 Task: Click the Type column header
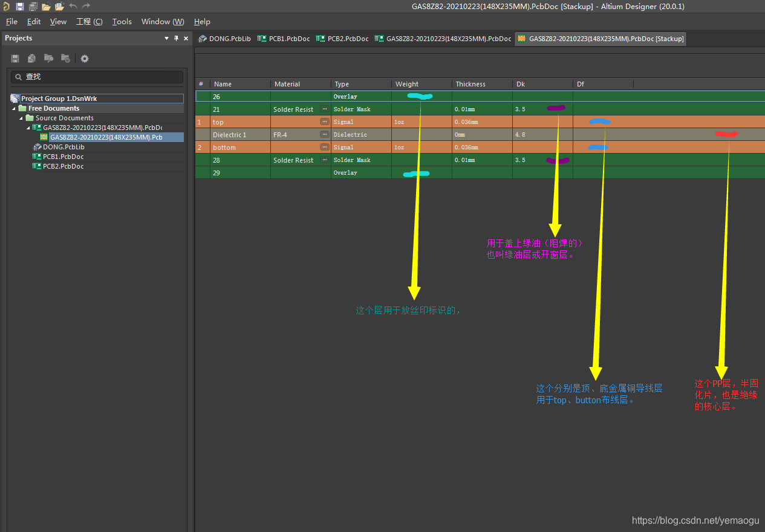pos(361,84)
